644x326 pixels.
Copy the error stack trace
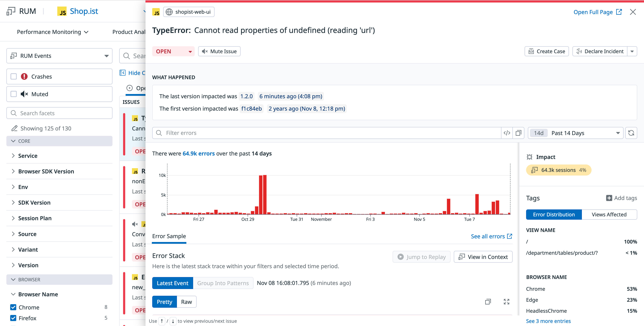click(488, 302)
